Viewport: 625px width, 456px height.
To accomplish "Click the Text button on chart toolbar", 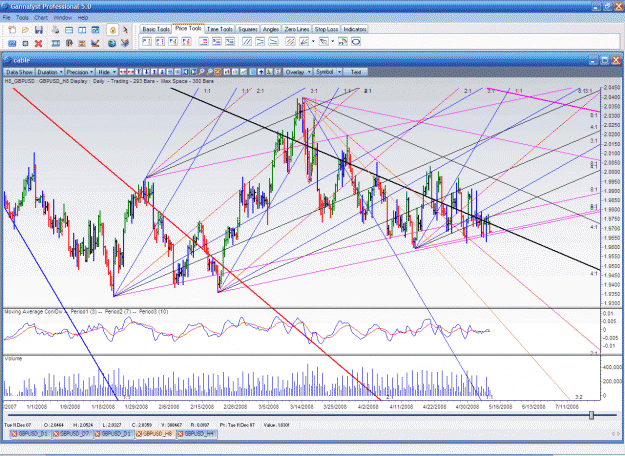I will coord(356,72).
